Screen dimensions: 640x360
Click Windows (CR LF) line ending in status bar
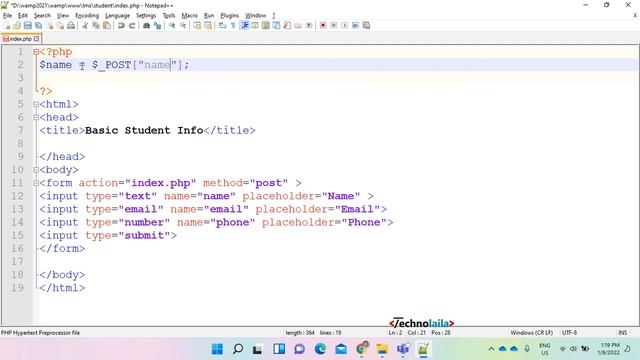pyautogui.click(x=531, y=333)
